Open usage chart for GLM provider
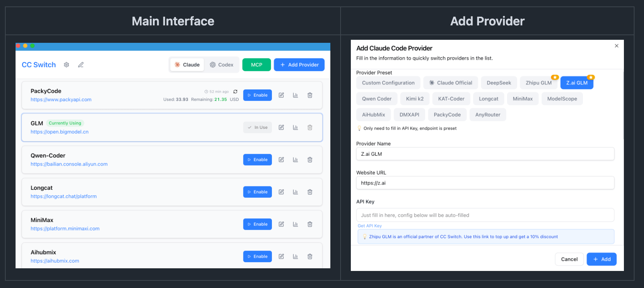Image resolution: width=644 pixels, height=288 pixels. tap(295, 127)
